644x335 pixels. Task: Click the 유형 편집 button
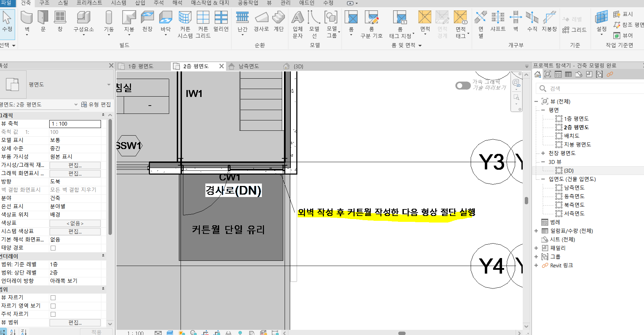coord(96,105)
